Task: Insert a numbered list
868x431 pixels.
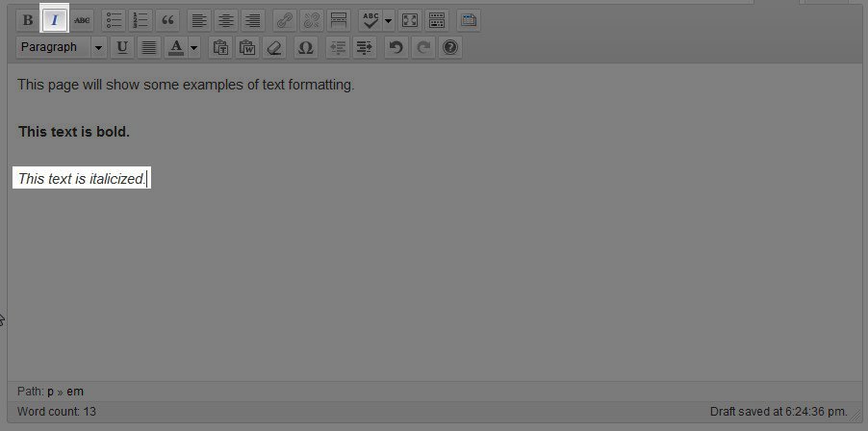Action: tap(140, 20)
